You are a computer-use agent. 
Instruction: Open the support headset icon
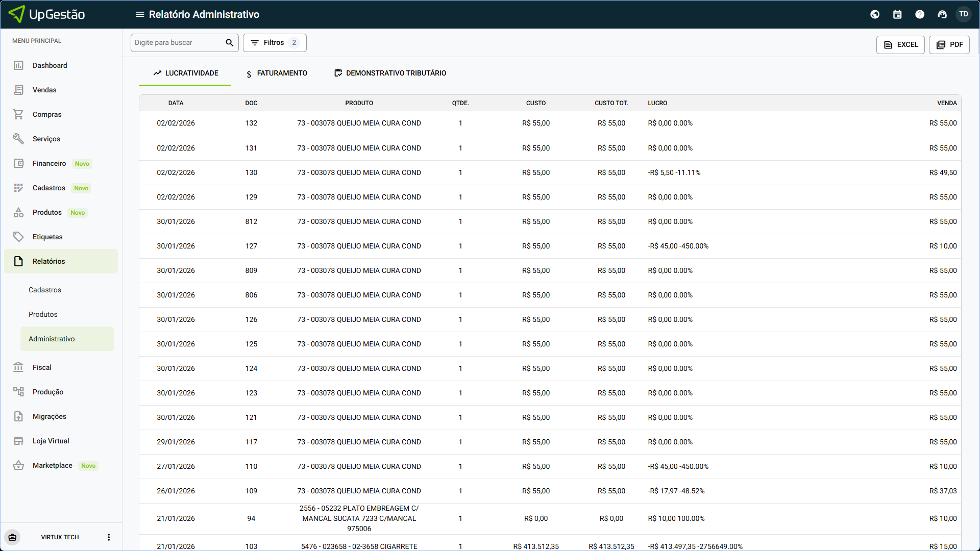[x=942, y=14]
